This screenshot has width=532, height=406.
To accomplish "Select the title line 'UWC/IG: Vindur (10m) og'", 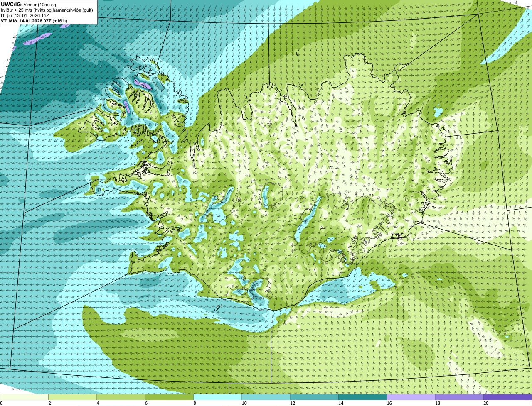I will (x=29, y=4).
